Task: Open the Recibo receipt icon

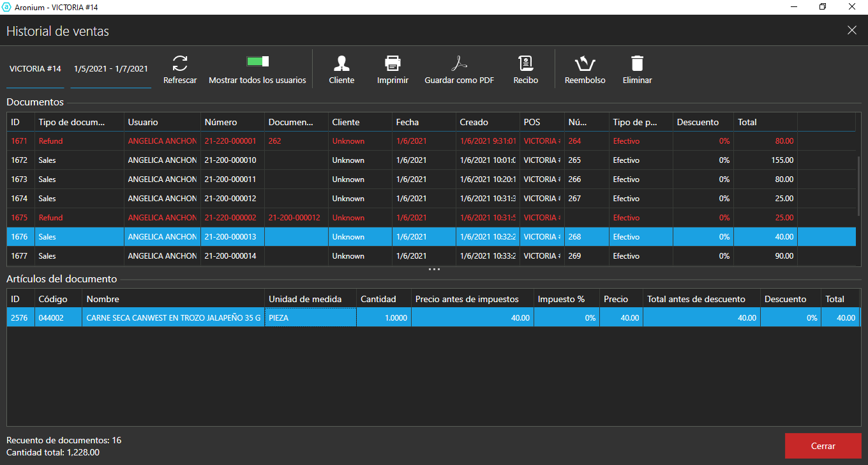Action: (525, 63)
